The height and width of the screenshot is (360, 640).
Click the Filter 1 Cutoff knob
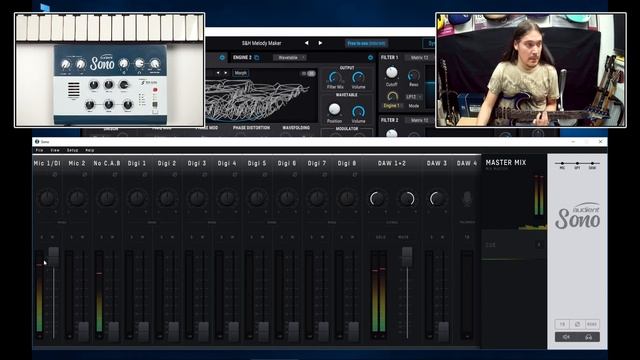[x=391, y=73]
